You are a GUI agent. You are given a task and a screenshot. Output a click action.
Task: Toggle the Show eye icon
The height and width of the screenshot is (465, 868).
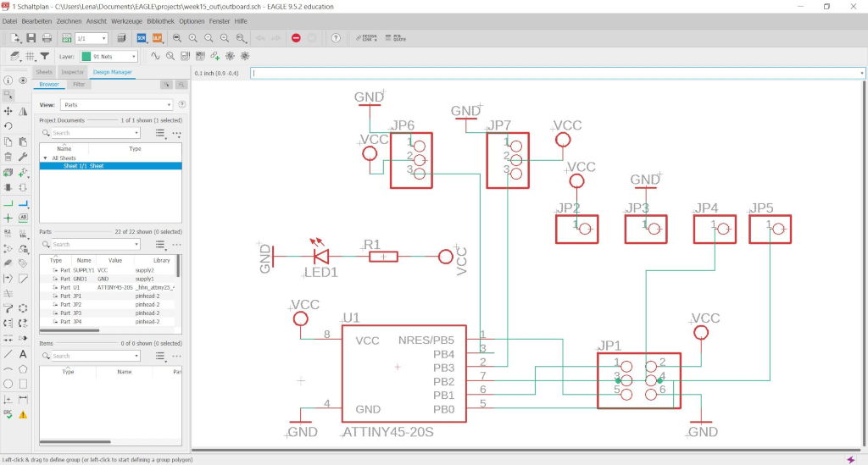click(x=23, y=80)
